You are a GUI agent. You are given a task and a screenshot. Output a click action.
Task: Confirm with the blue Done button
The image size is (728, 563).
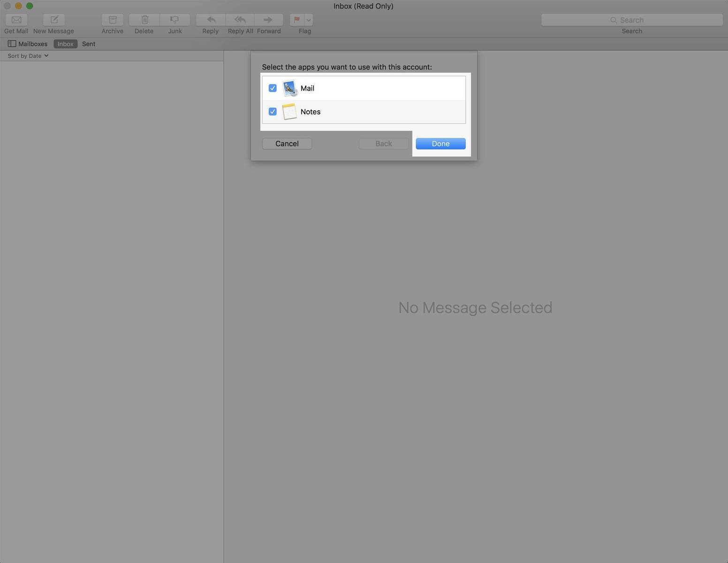click(440, 144)
